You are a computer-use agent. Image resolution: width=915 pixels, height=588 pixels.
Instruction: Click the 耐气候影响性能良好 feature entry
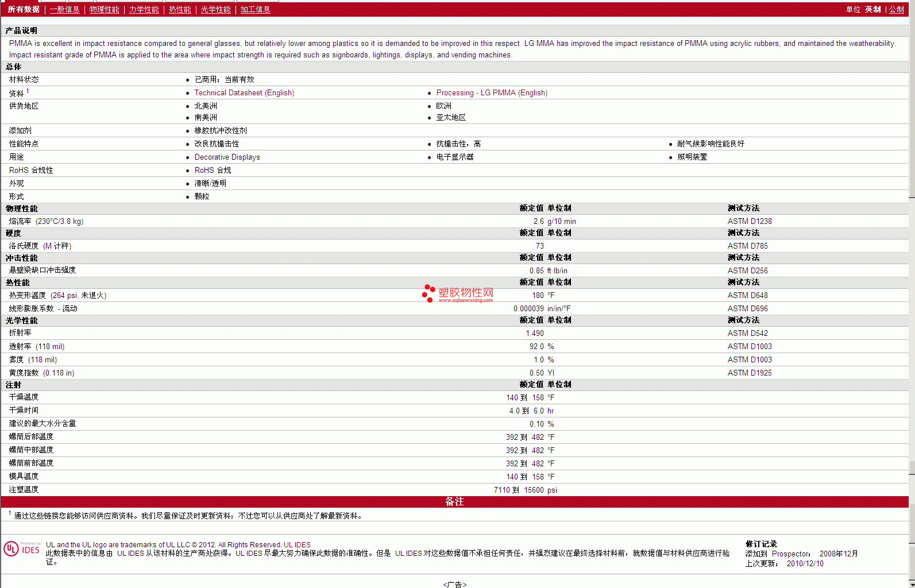point(711,144)
